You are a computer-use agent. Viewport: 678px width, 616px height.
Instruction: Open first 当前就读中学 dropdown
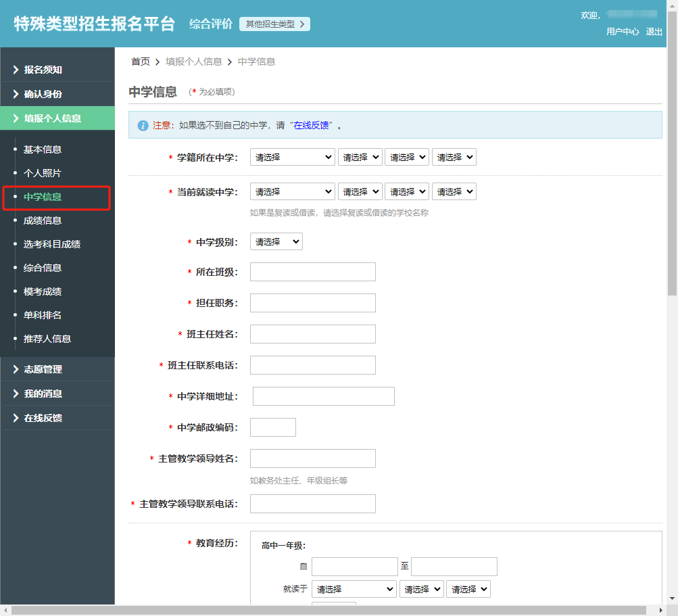point(292,191)
